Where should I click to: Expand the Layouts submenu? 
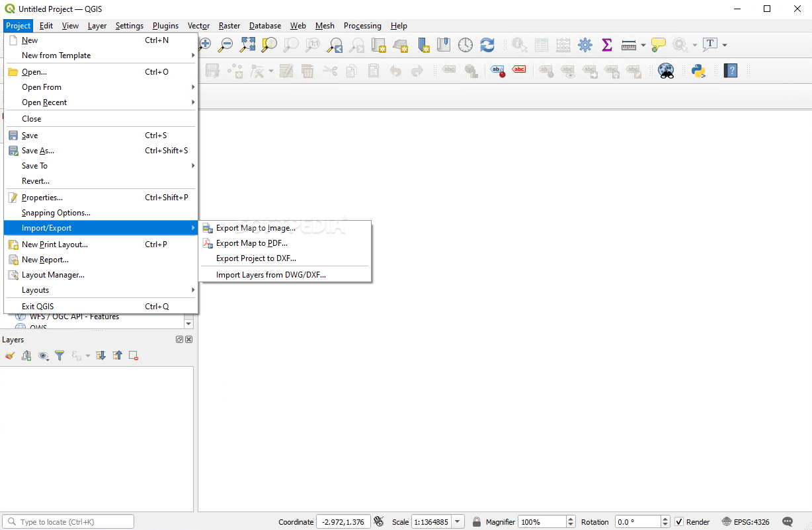(x=102, y=290)
